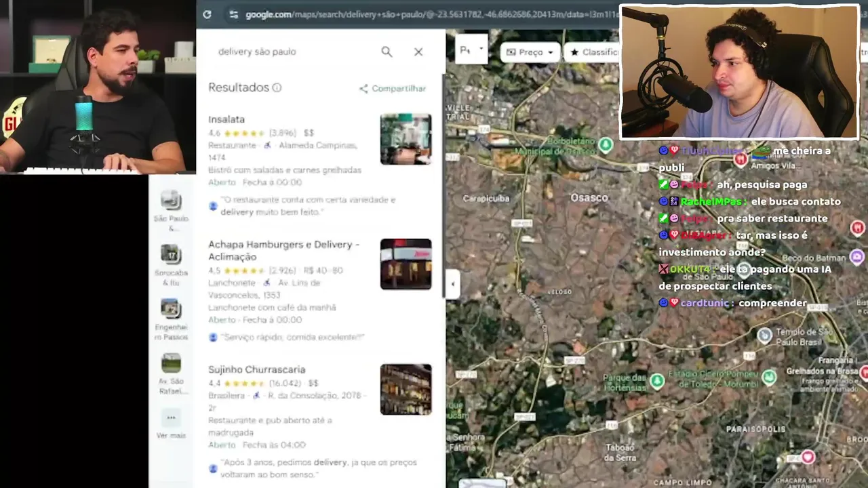Image resolution: width=868 pixels, height=488 pixels.
Task: Edit the 'delivery são paulo' search box
Action: pos(257,52)
